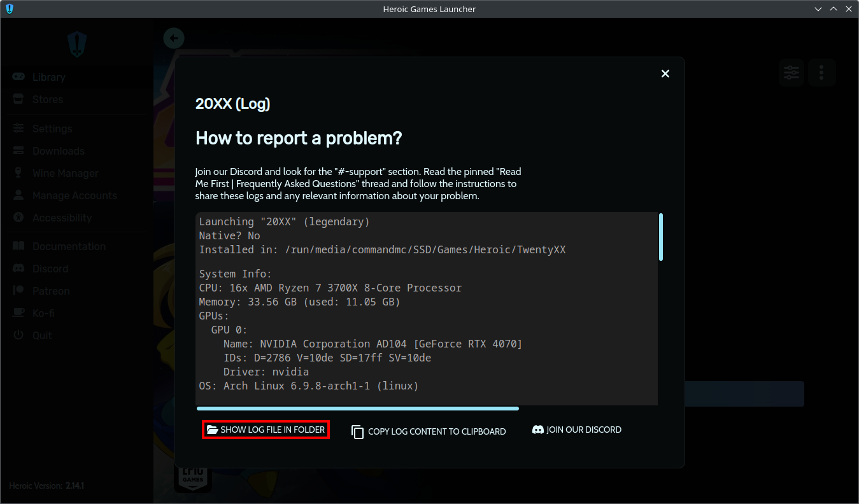Screen dimensions: 859x504
Task: Click the GeForce RTX 4070 line
Action: (x=373, y=344)
